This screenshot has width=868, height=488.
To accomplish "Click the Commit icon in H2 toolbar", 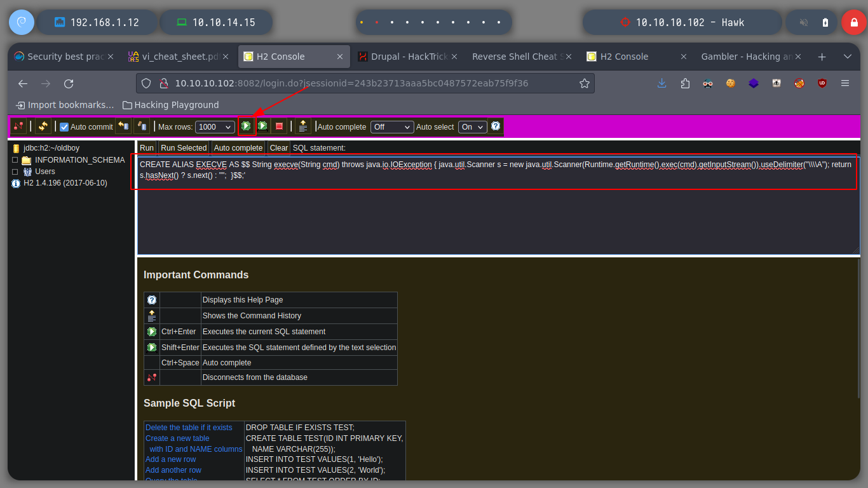I will tap(141, 126).
